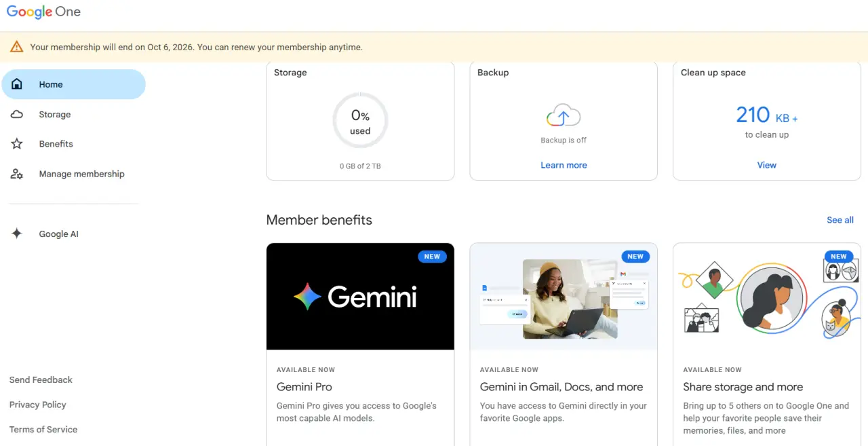
Task: Open the Gemini Pro benefit thumbnail
Action: (x=360, y=297)
